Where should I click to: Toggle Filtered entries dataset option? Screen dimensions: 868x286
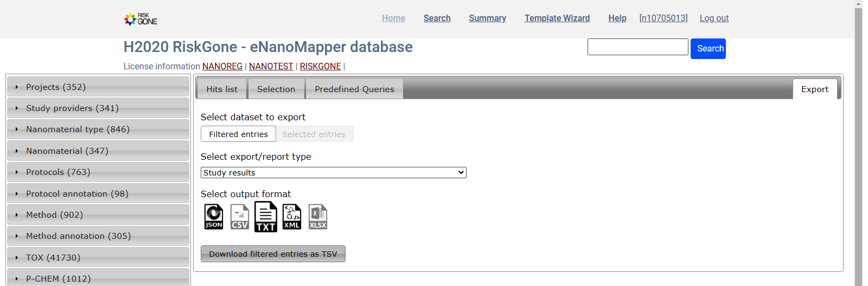tap(238, 134)
